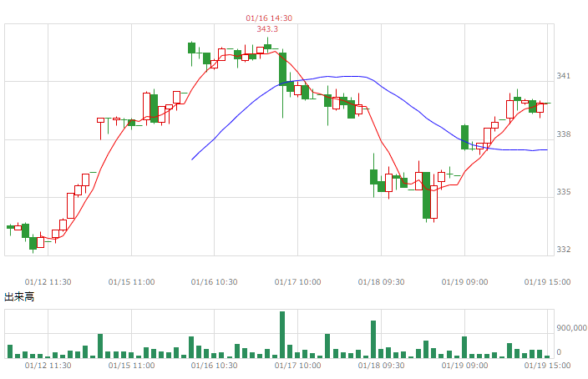The width and height of the screenshot is (588, 379).
Task: Click price chart's 01/17 10:00 time label
Action: pyautogui.click(x=297, y=282)
